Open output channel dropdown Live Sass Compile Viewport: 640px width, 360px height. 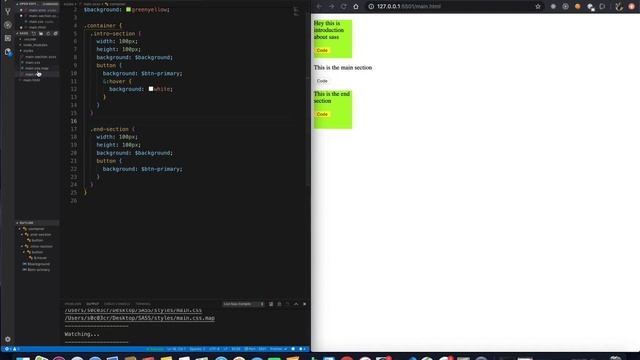pos(243,304)
